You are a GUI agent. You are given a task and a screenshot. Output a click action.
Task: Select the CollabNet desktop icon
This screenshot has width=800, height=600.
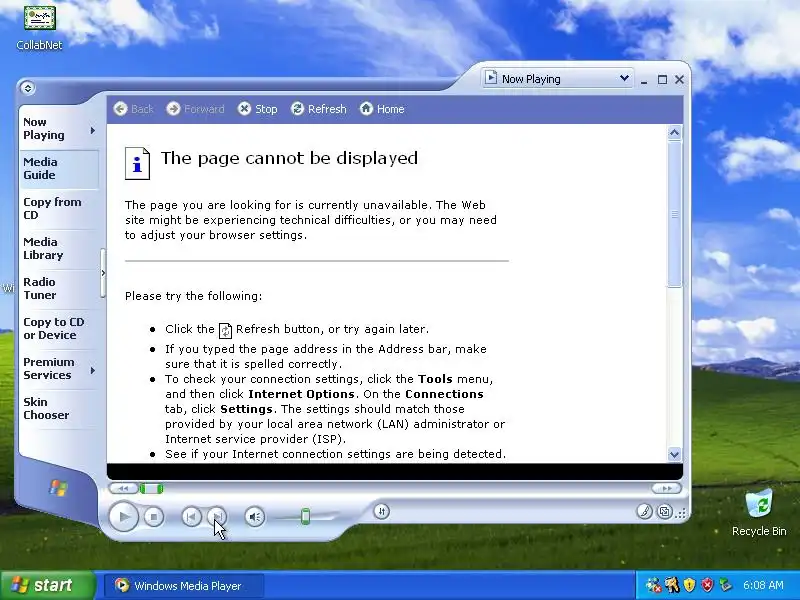(x=39, y=28)
